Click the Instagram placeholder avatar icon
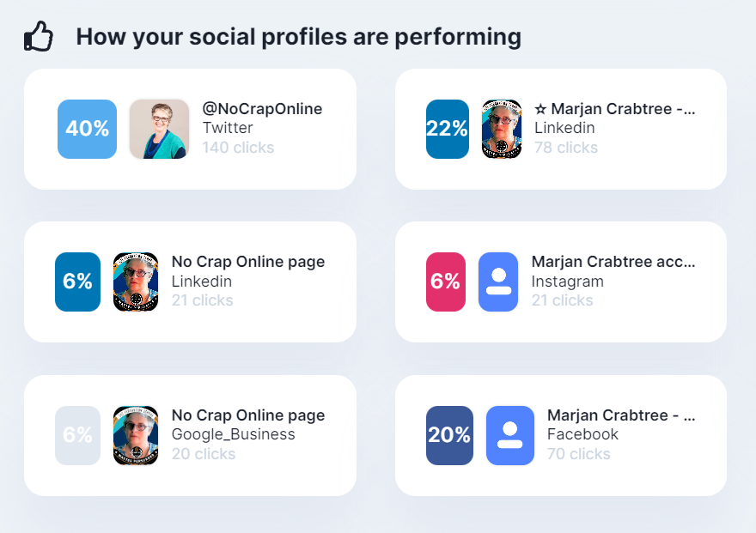756x533 pixels. click(498, 282)
